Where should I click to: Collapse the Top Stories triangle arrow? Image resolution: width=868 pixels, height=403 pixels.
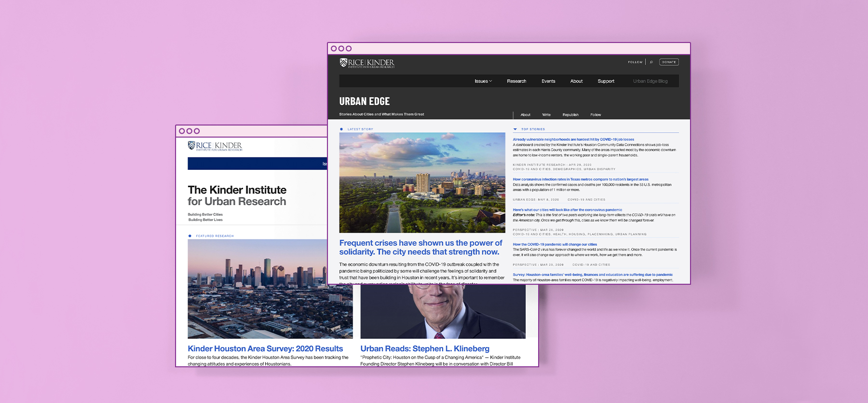515,129
